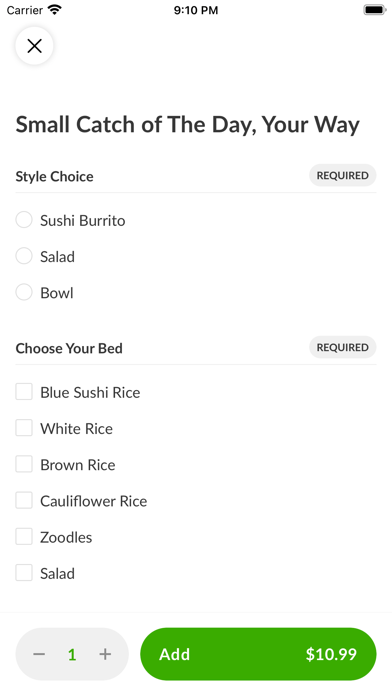Tap the quantity number 1
The width and height of the screenshot is (392, 696).
(x=72, y=654)
